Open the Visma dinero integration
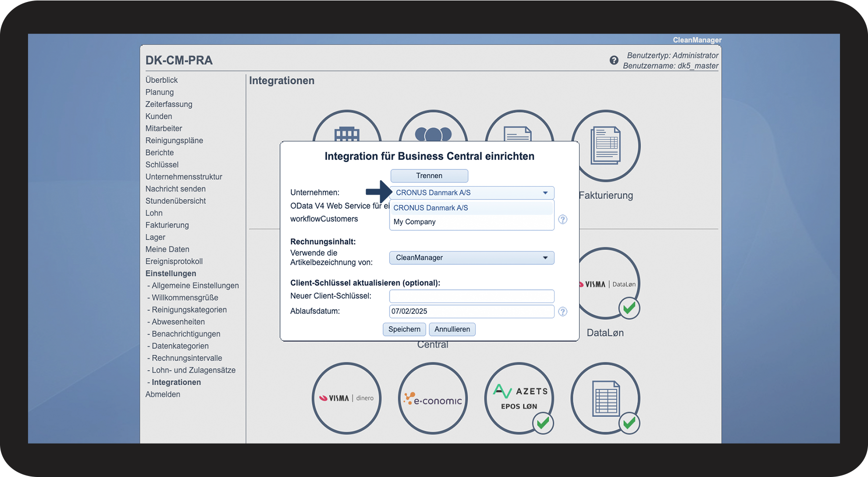 coord(346,398)
